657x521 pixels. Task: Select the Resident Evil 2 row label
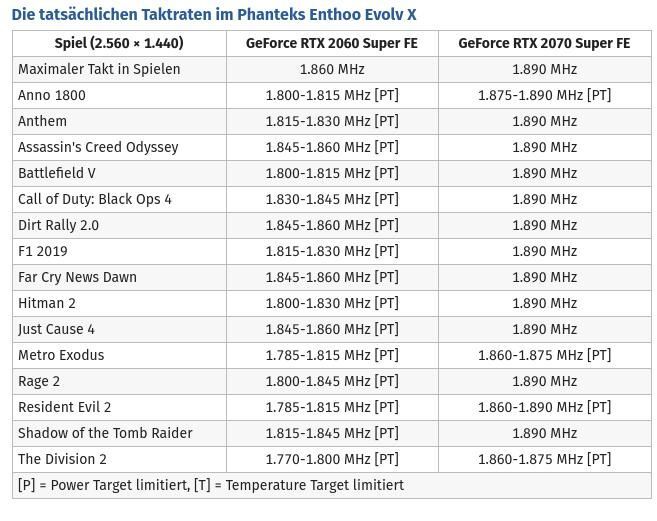[x=65, y=407]
